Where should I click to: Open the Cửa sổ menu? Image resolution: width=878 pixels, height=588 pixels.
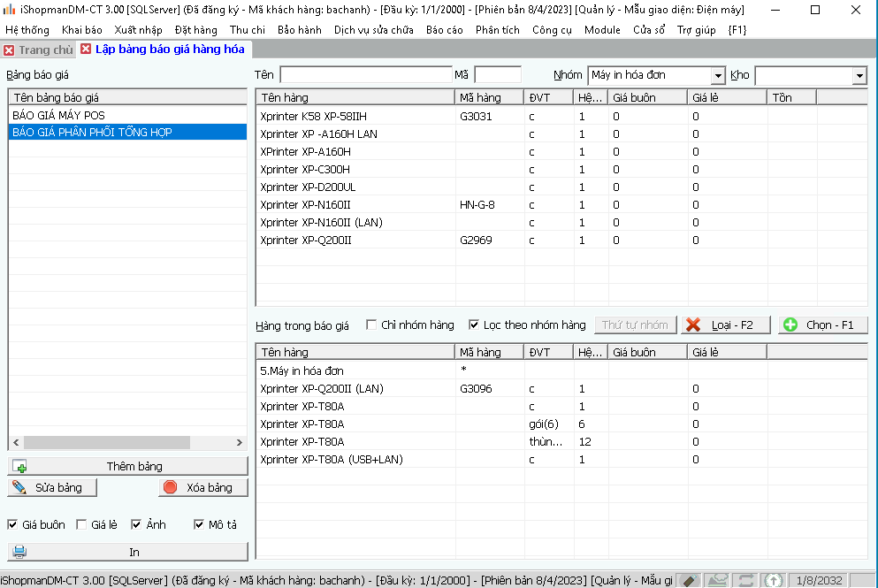pos(649,30)
